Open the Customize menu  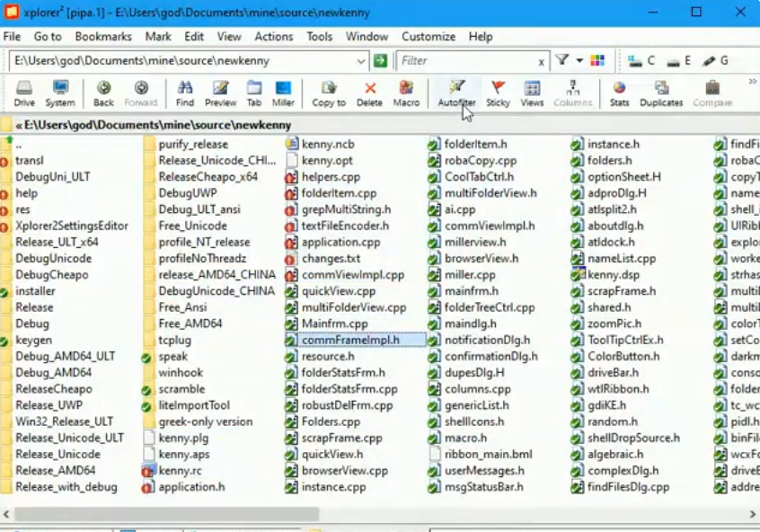[x=428, y=37]
